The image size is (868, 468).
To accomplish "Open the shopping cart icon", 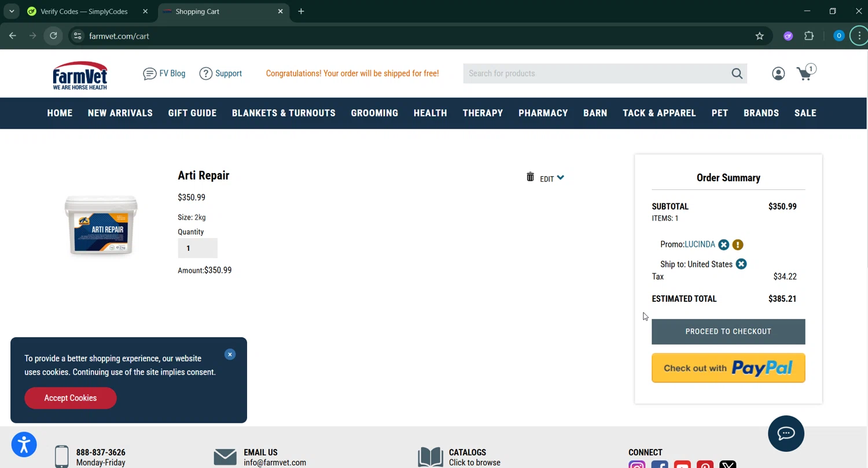I will (x=806, y=73).
